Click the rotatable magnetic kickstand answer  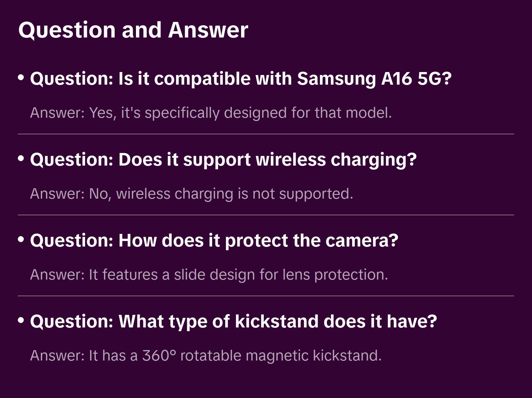pyautogui.click(x=205, y=356)
